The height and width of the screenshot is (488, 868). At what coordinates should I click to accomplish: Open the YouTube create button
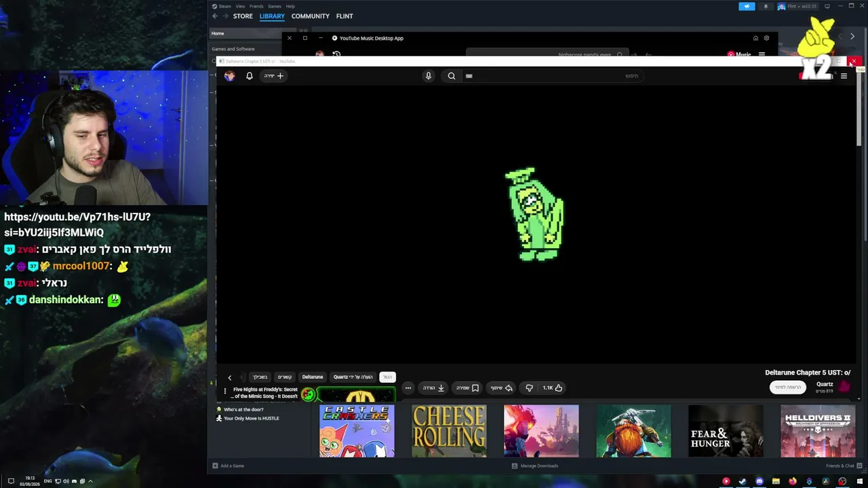pos(274,76)
